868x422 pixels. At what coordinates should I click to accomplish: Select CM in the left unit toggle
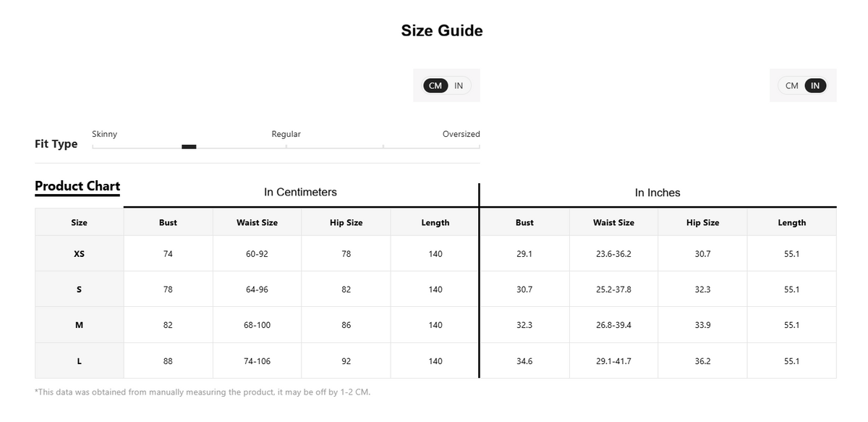[435, 85]
